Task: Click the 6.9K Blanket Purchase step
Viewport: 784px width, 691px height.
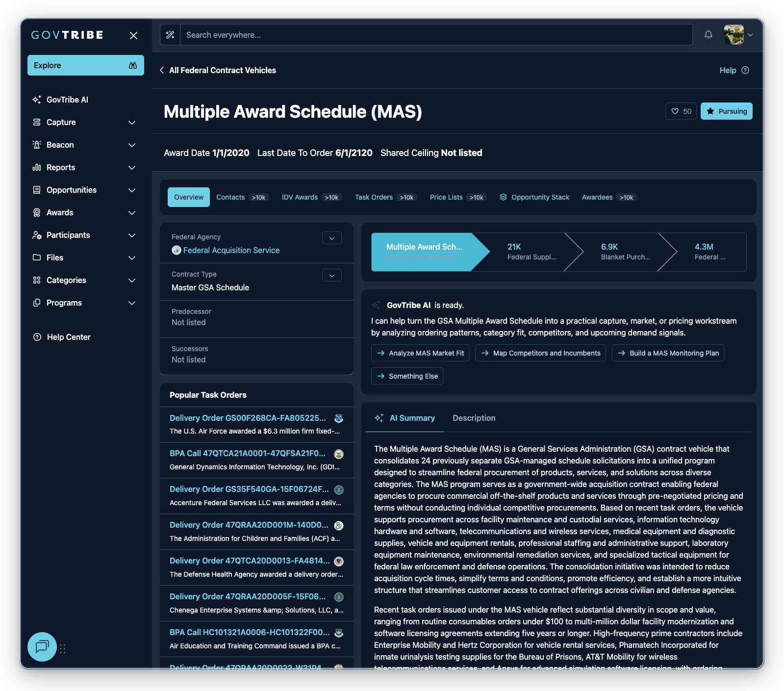Action: point(626,252)
